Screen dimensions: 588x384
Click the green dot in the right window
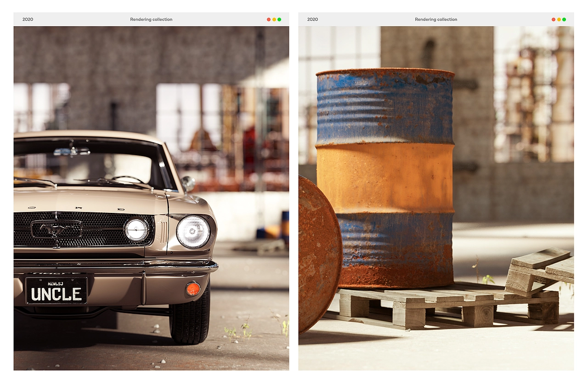pyautogui.click(x=564, y=19)
